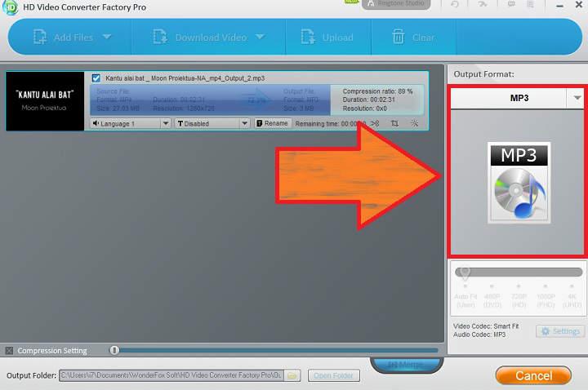588x390 pixels.
Task: Uncheck the Kantu alai bat file checkbox
Action: (96, 78)
